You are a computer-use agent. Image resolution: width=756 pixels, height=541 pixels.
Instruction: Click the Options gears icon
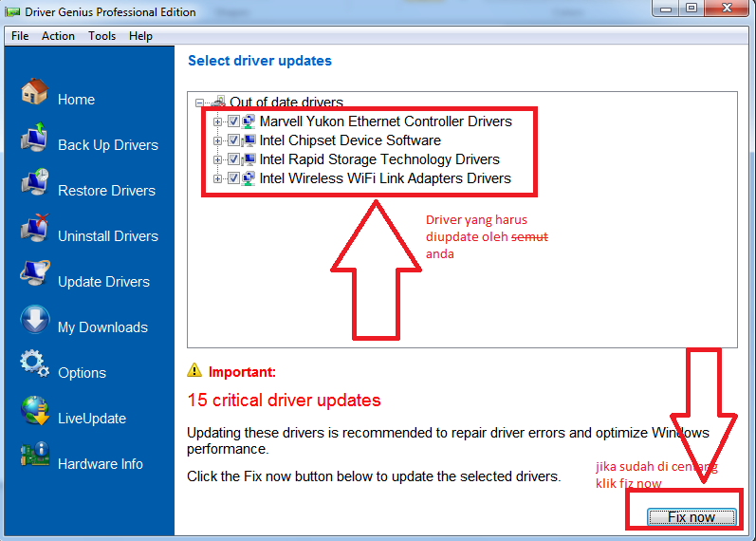(35, 364)
